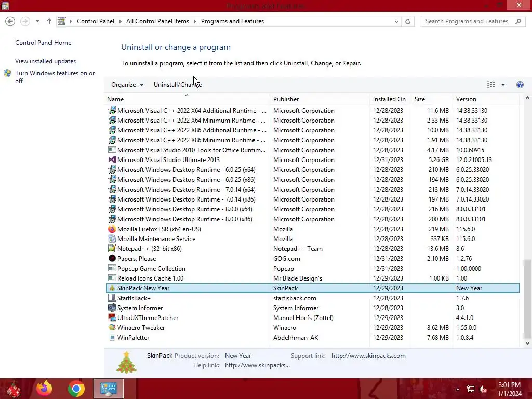The height and width of the screenshot is (399, 532).
Task: Open View installed updates link
Action: (46, 61)
